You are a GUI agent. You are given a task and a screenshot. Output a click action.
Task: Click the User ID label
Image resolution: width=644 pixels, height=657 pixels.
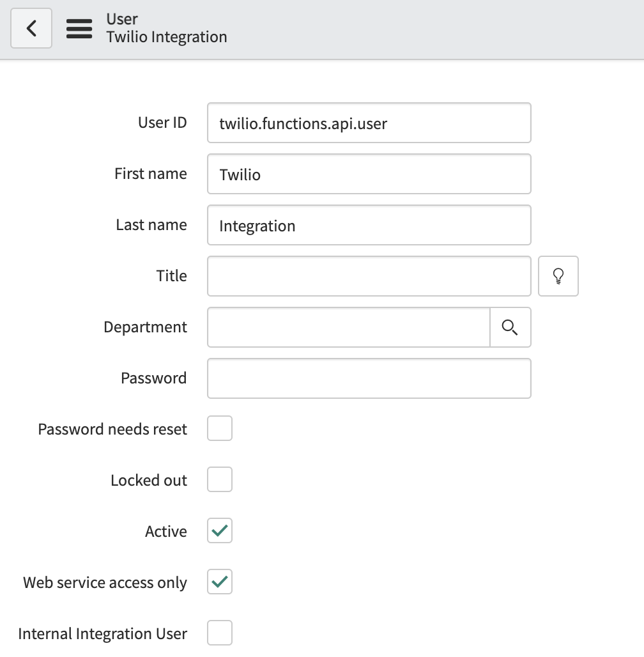tap(162, 122)
